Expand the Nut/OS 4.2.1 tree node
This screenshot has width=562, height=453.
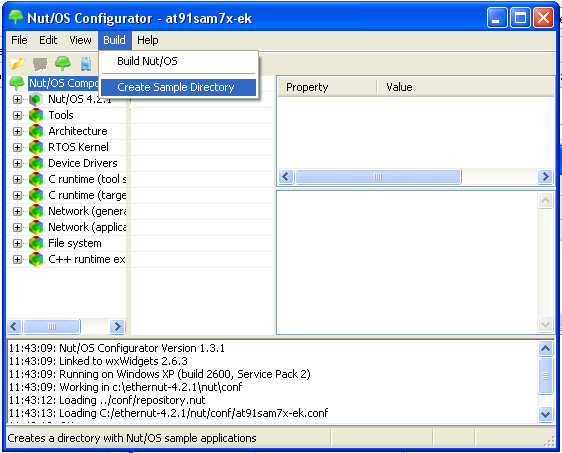[x=17, y=99]
